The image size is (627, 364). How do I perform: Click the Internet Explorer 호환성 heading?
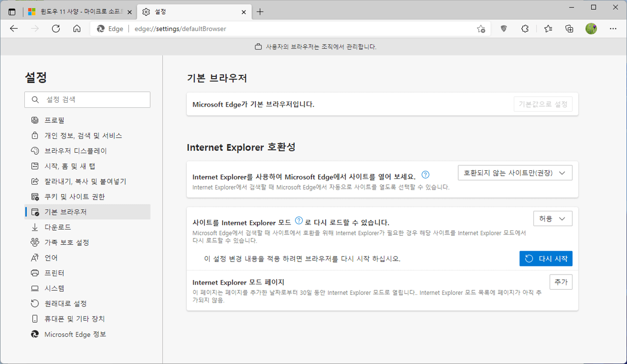click(241, 147)
